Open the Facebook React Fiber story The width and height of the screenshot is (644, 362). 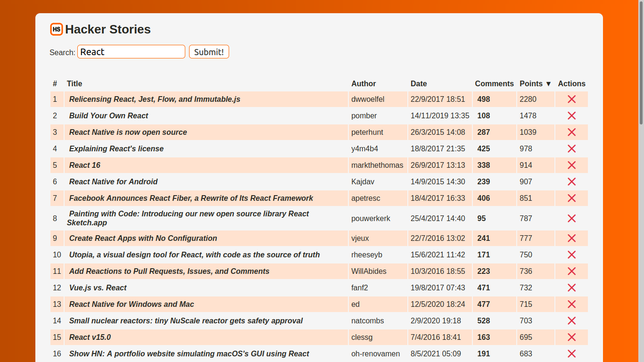[191, 198]
